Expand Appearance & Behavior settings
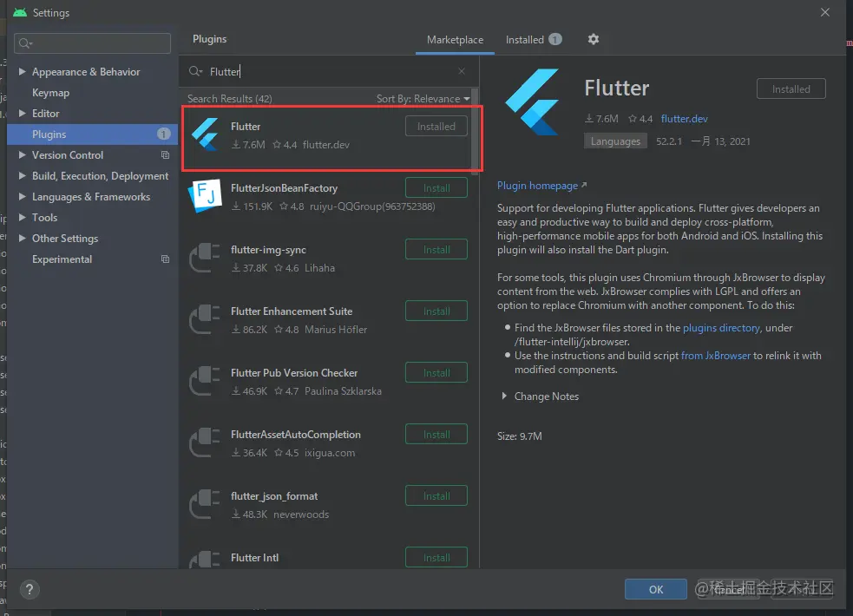 tap(23, 72)
